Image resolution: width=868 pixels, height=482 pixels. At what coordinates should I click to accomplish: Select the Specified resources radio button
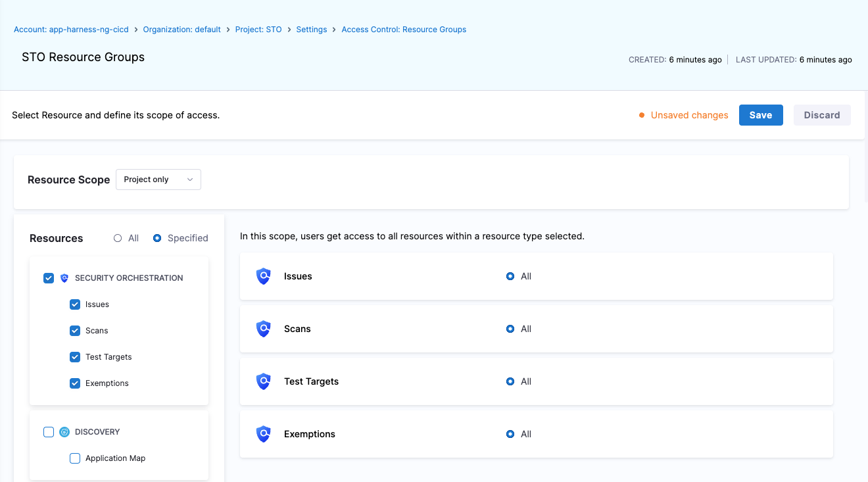pyautogui.click(x=157, y=238)
